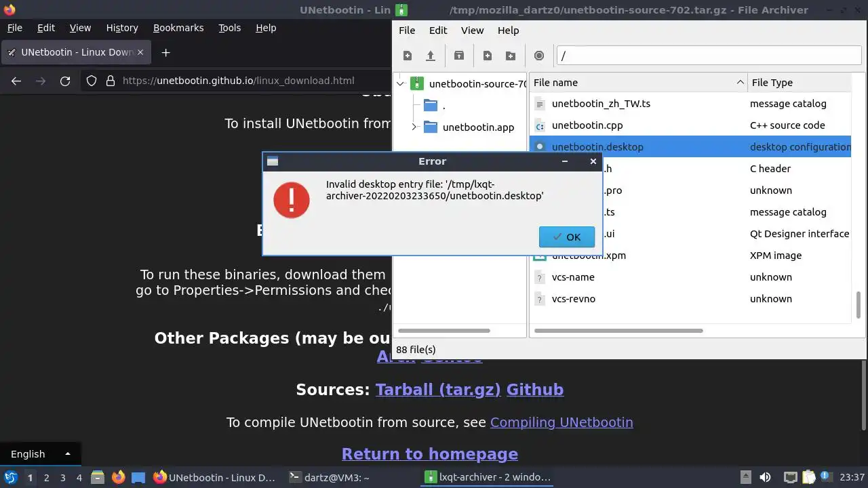Open the Github sources link
The height and width of the screenshot is (488, 868).
point(535,390)
